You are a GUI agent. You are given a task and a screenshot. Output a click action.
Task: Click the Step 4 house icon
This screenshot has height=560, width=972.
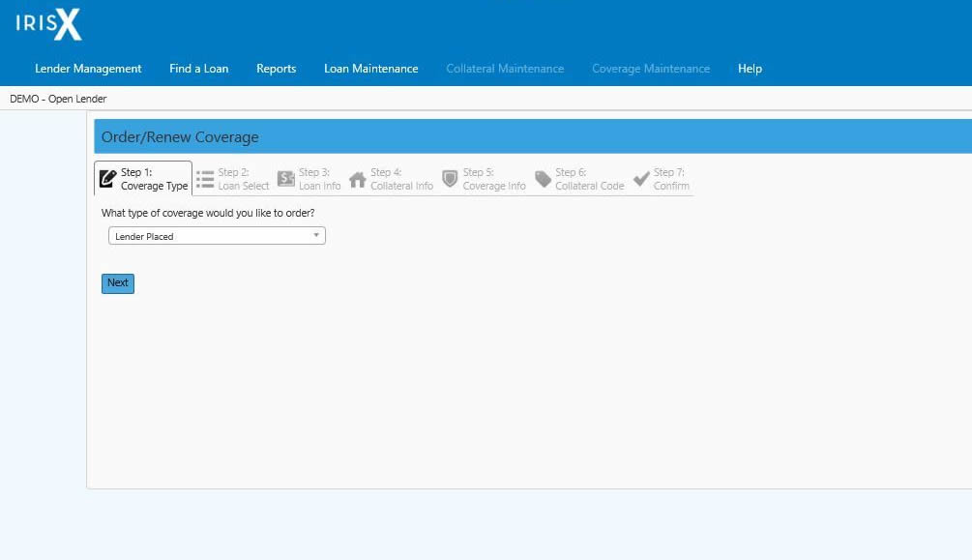(358, 179)
